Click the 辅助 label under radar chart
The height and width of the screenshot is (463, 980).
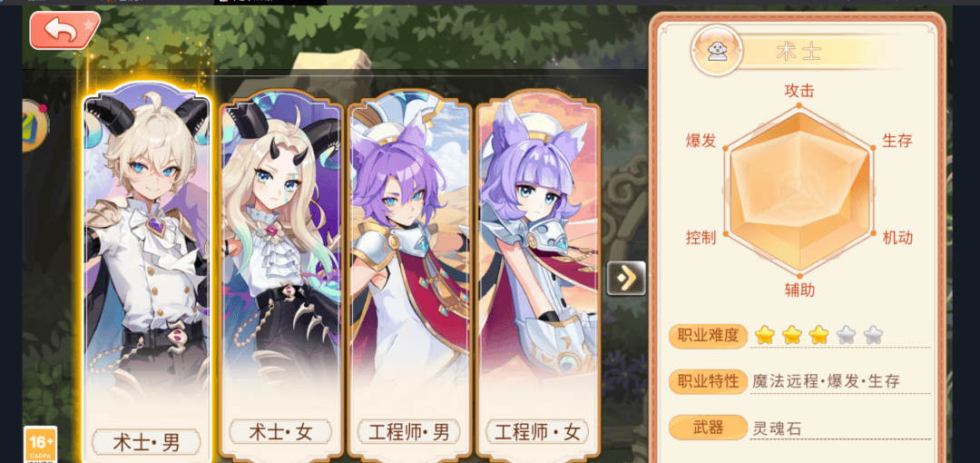point(799,289)
